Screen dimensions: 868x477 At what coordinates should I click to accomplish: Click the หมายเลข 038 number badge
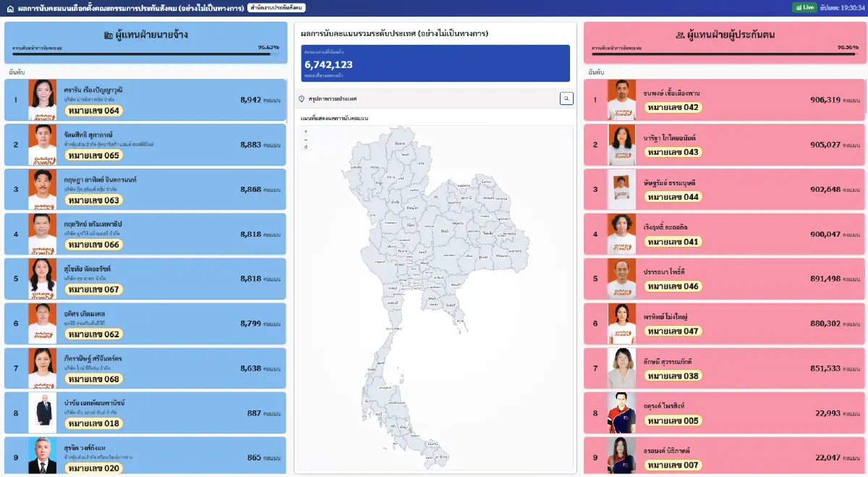pyautogui.click(x=673, y=376)
